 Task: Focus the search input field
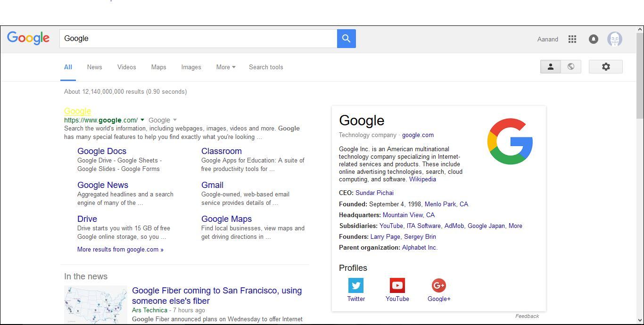coord(198,39)
